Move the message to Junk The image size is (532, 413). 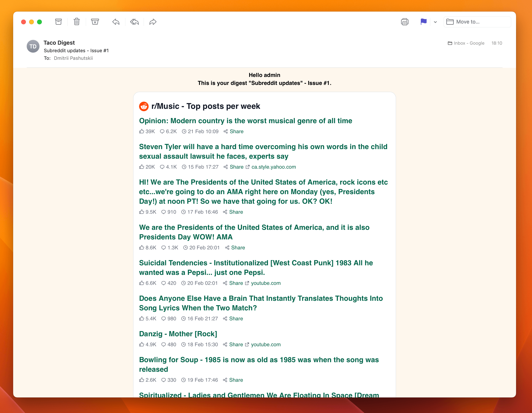point(95,22)
